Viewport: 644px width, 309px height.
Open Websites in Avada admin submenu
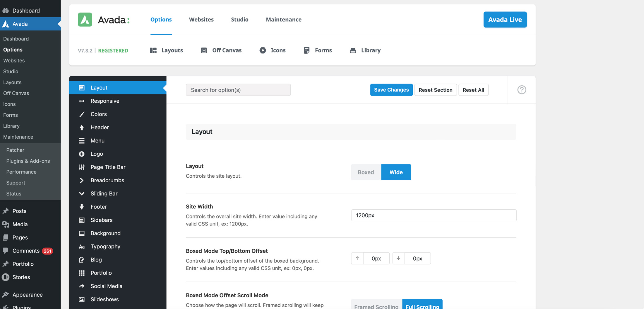click(x=14, y=60)
